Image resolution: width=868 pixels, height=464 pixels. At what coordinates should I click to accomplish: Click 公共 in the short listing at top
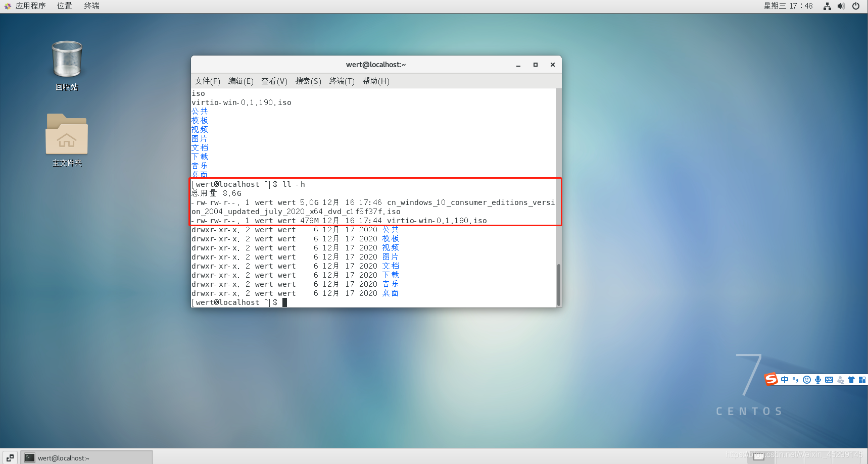tap(200, 112)
